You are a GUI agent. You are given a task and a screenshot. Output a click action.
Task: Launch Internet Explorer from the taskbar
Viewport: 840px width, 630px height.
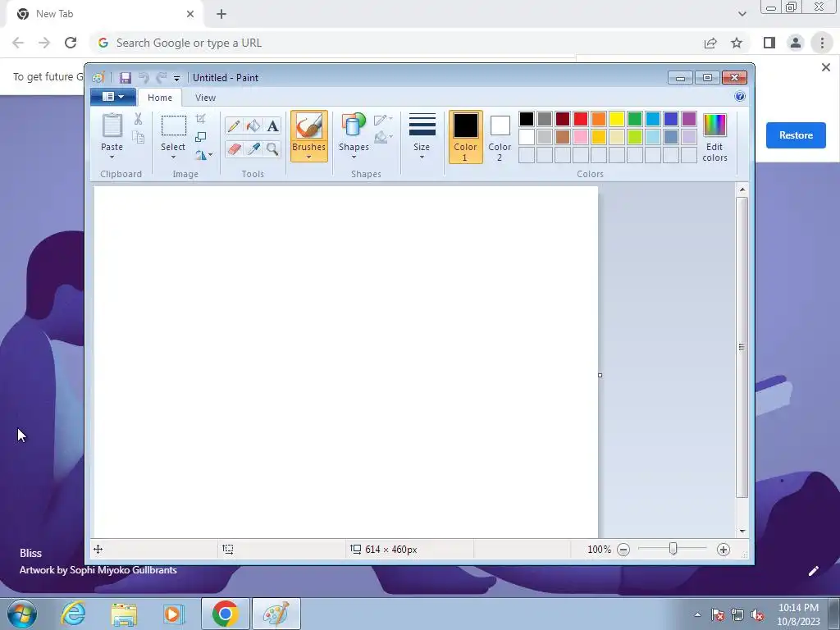coord(73,614)
